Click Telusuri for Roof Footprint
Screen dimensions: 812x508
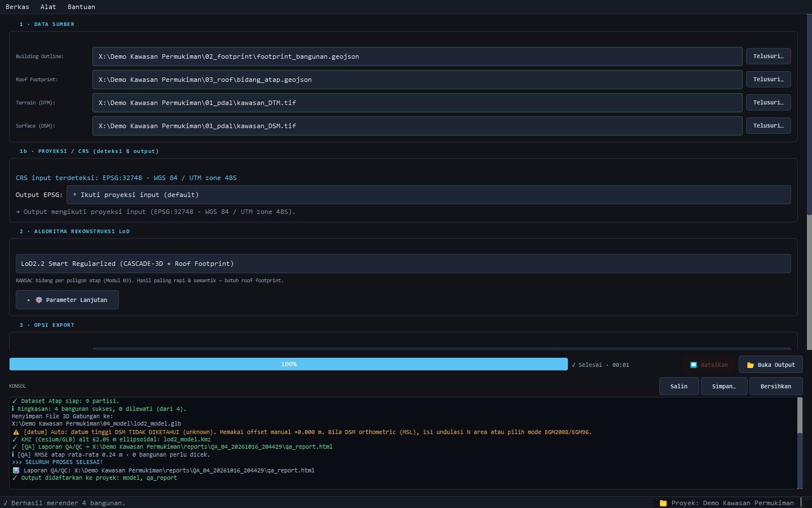click(x=768, y=80)
